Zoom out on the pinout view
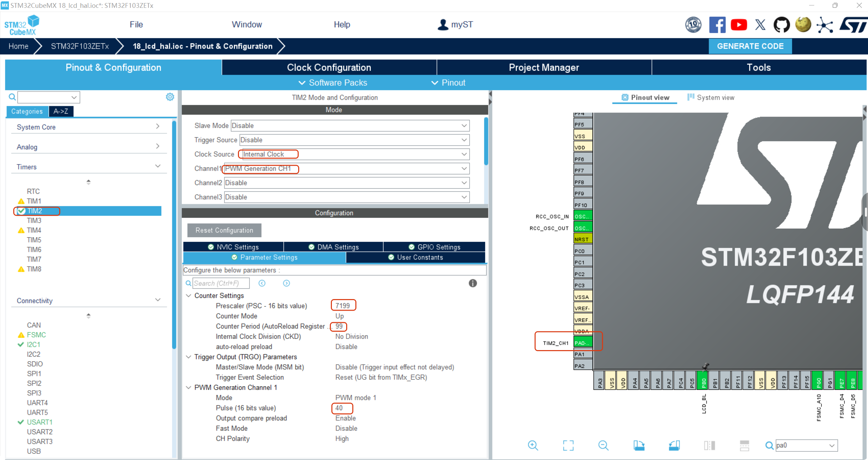Image resolution: width=868 pixels, height=460 pixels. 603,445
